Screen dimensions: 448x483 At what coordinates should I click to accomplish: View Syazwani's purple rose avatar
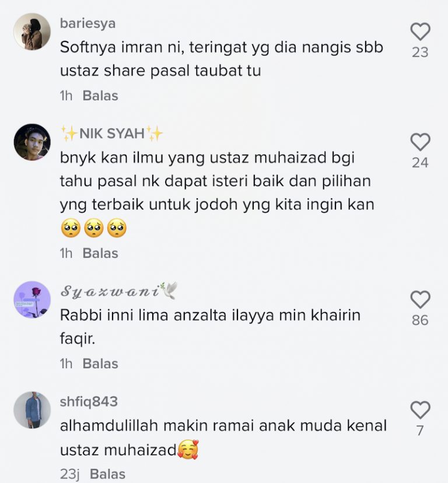point(32,299)
